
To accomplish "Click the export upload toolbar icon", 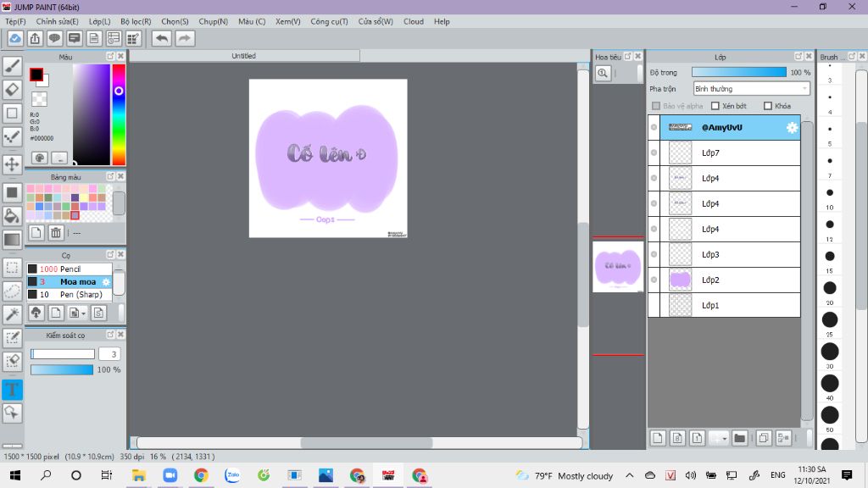I will point(35,38).
